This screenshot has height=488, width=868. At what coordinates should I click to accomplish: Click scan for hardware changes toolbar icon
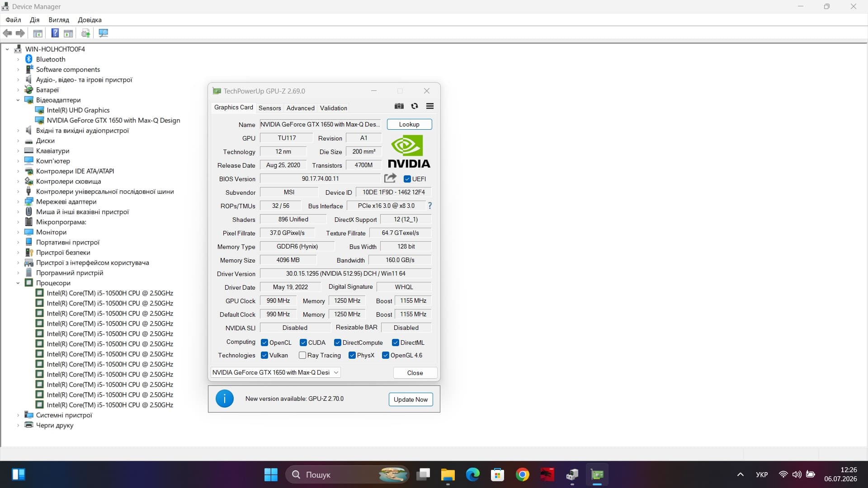[104, 33]
